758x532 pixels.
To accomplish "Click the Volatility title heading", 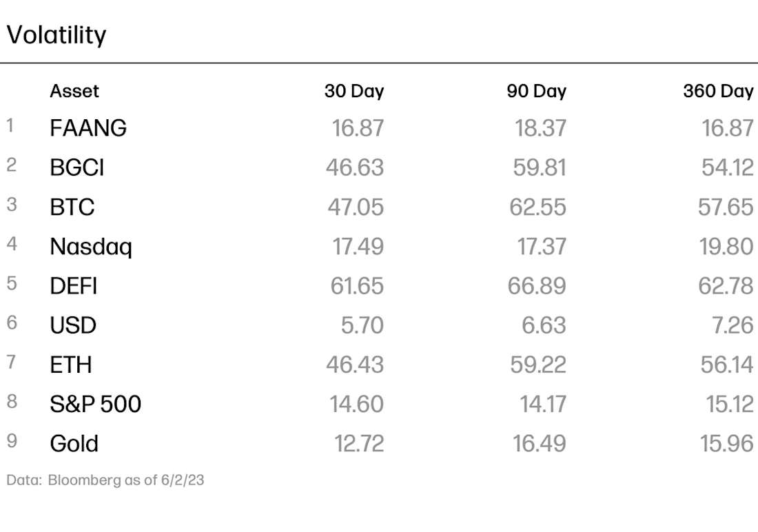I will tap(56, 35).
